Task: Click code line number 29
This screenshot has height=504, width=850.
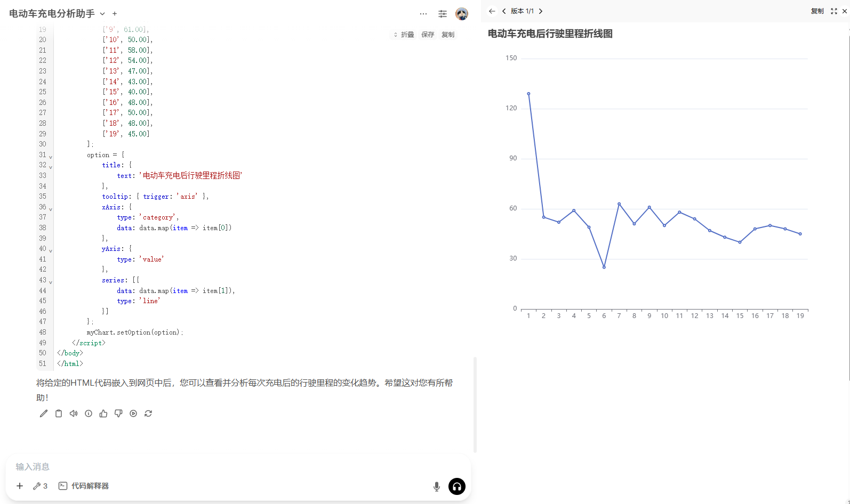Action: coord(43,134)
